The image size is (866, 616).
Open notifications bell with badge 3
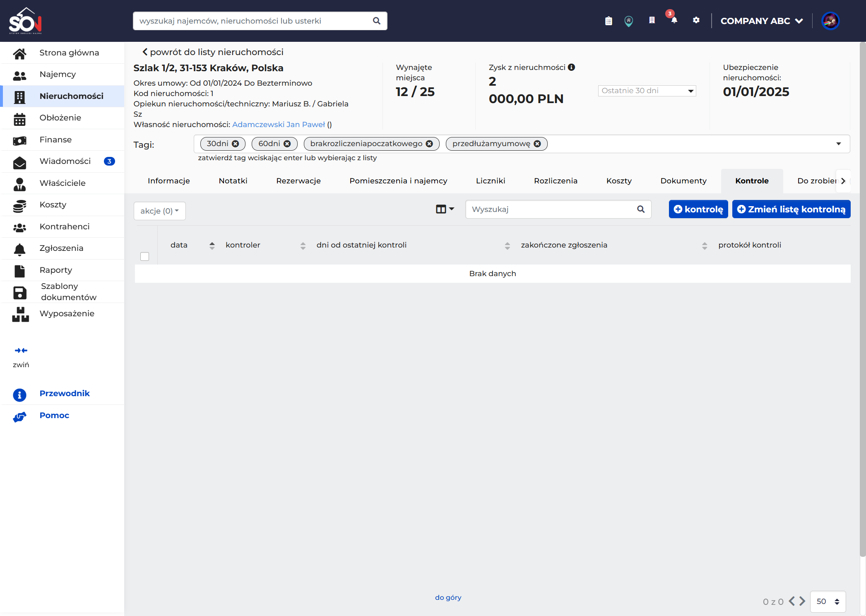coord(674,19)
